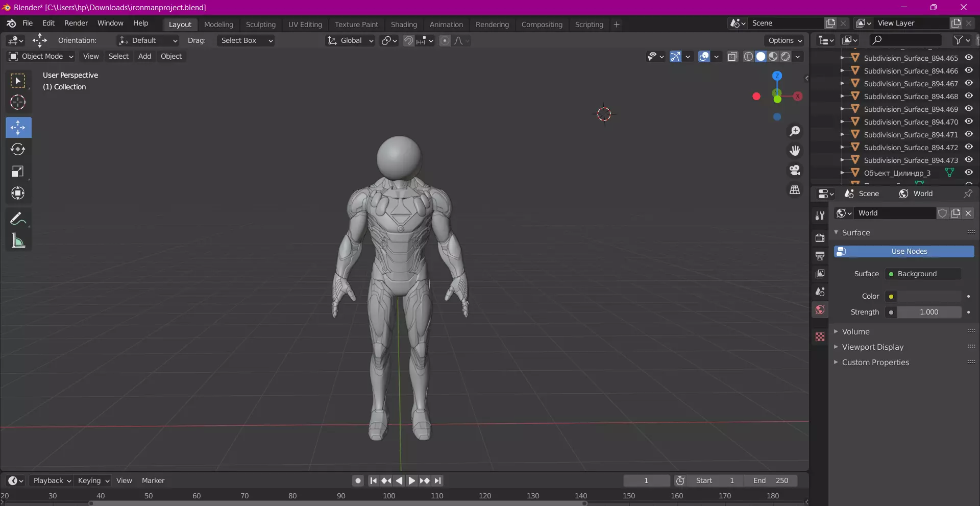Click the Strength 1.000 slider
This screenshot has width=980, height=506.
929,312
